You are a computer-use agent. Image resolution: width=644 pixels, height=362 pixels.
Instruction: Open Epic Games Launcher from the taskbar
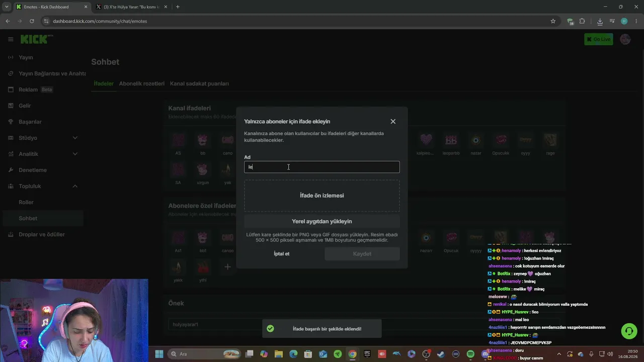[367, 354]
